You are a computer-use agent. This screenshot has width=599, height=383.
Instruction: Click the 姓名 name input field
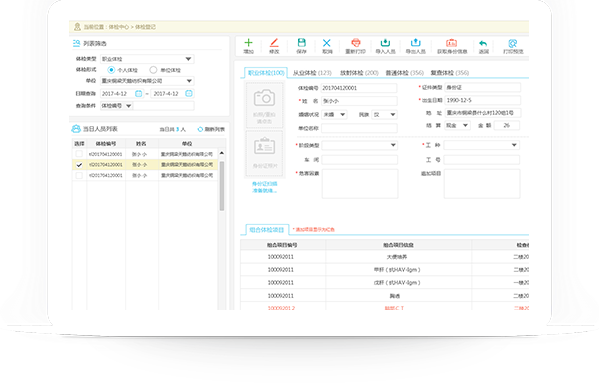tap(359, 101)
